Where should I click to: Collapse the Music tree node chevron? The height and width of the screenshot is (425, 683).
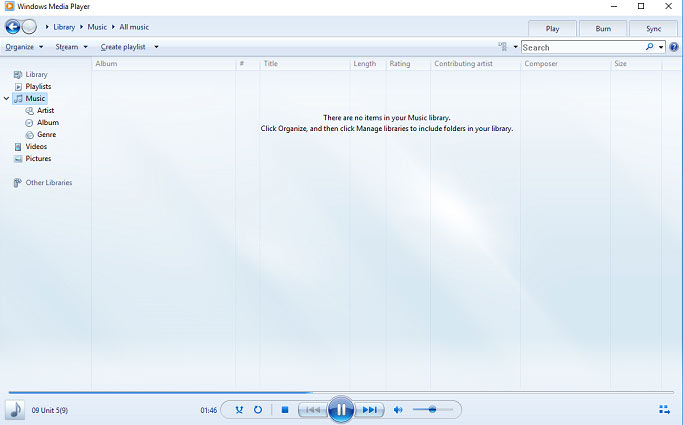[7, 98]
